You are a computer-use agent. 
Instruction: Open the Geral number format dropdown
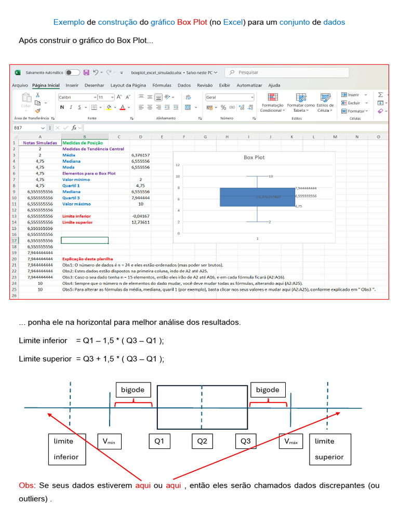pos(252,97)
